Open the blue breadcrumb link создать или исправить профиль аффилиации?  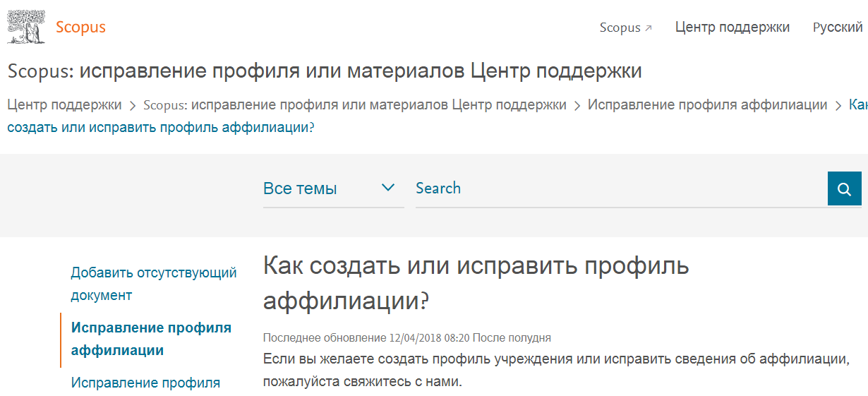pyautogui.click(x=161, y=127)
